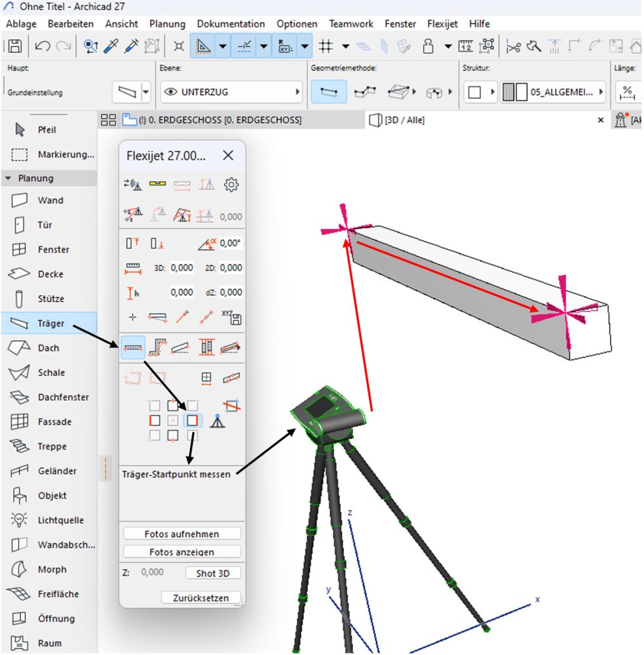
Task: Select the Träger tool in toolbox
Action: click(49, 324)
